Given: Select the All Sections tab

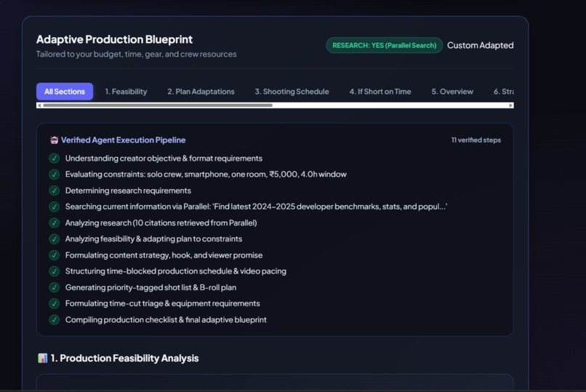Looking at the screenshot, I should [65, 92].
